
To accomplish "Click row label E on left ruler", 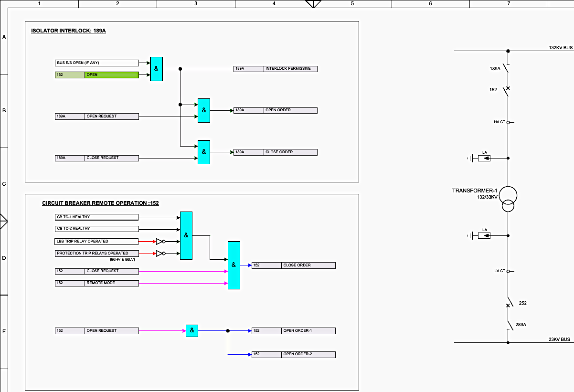I will (4, 332).
